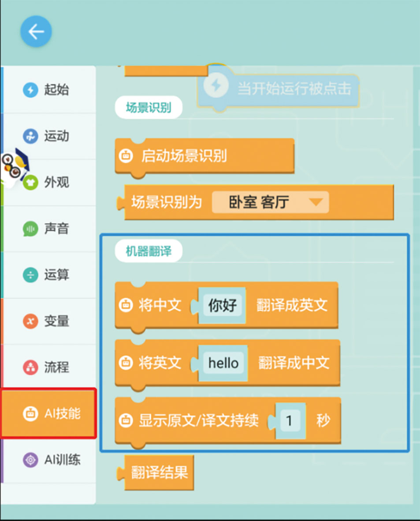Screen dimensions: 420x521
Task: Select the AI技能 category tab
Action: pos(48,413)
